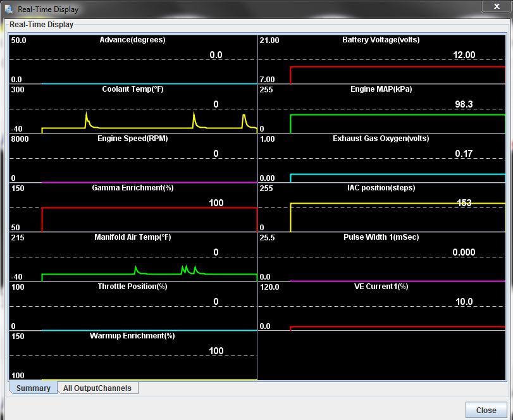Select the Coolant Temp(°F) graph

(133, 109)
